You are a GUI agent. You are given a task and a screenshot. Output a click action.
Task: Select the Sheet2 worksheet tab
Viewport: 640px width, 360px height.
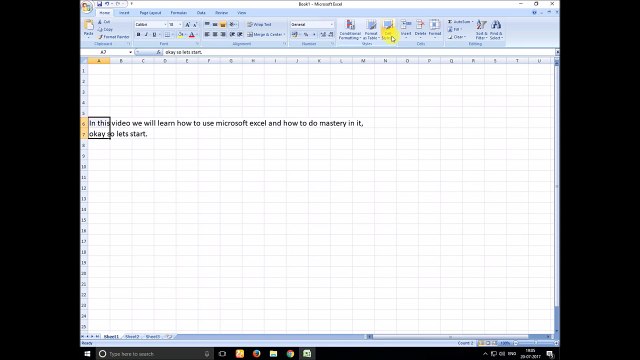tap(132, 337)
